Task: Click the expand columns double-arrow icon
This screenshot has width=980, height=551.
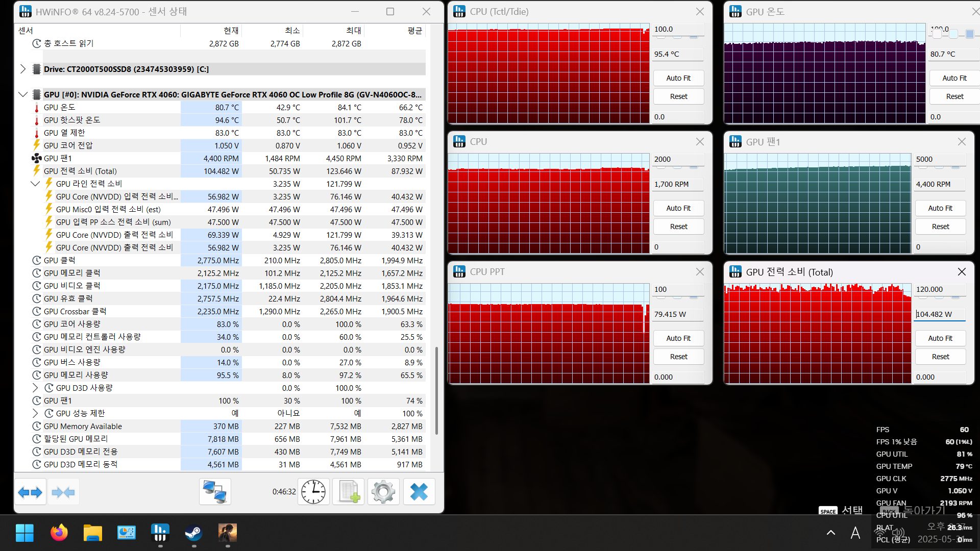Action: pos(30,492)
